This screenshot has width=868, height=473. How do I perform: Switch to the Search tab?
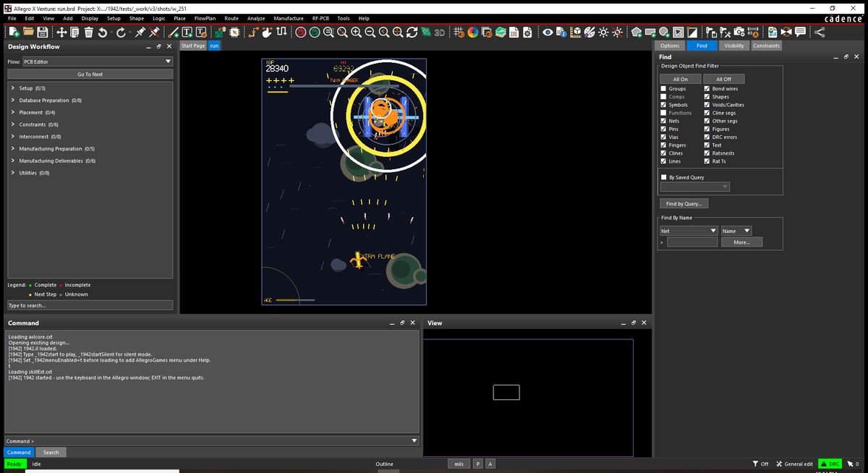(x=51, y=452)
